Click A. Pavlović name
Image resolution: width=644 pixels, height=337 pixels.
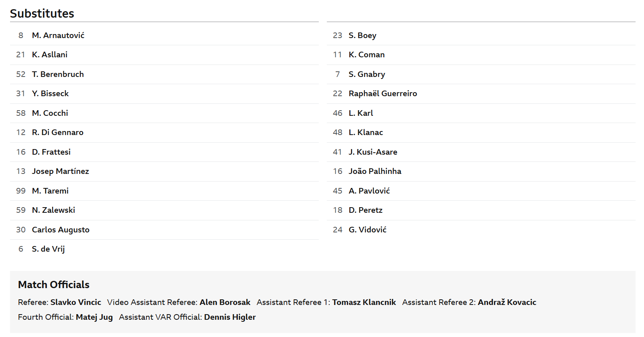coord(369,191)
